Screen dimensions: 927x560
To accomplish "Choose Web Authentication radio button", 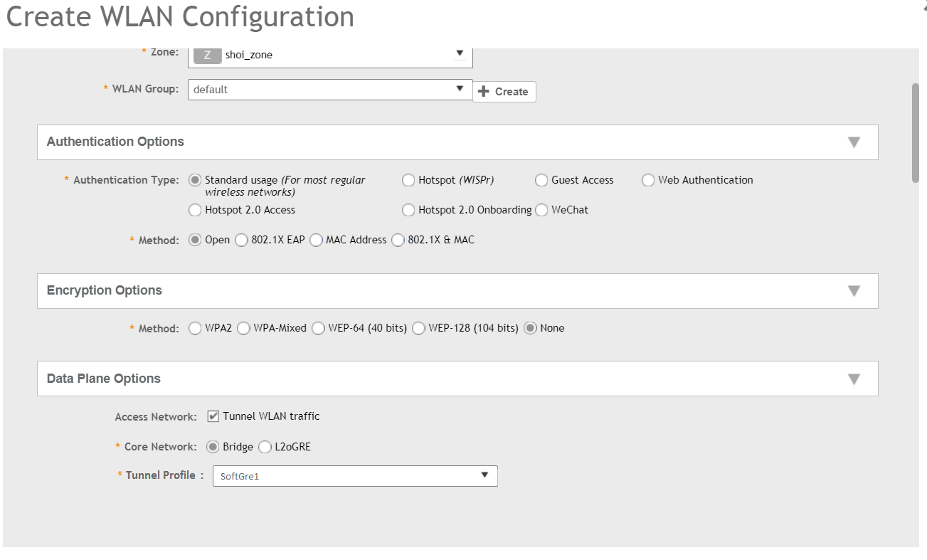I will pos(648,180).
